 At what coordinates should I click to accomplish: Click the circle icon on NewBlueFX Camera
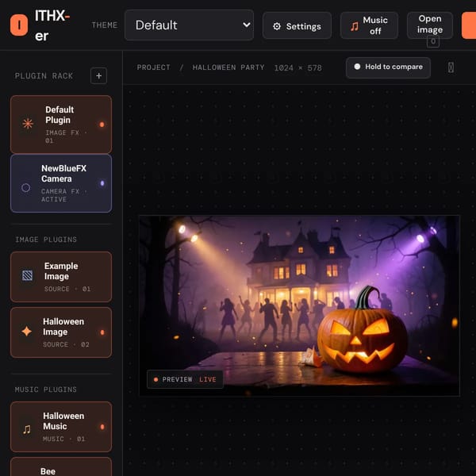26,187
